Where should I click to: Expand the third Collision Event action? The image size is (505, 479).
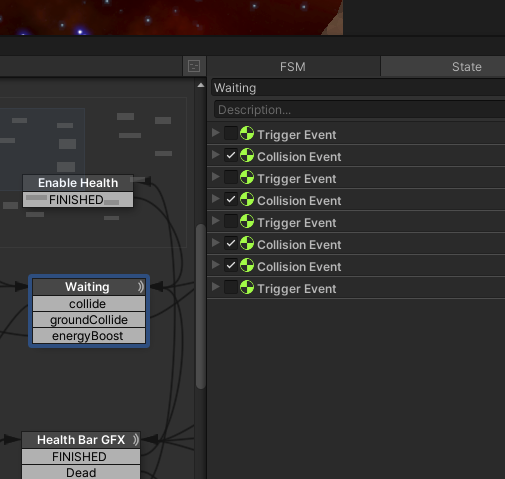tap(216, 243)
